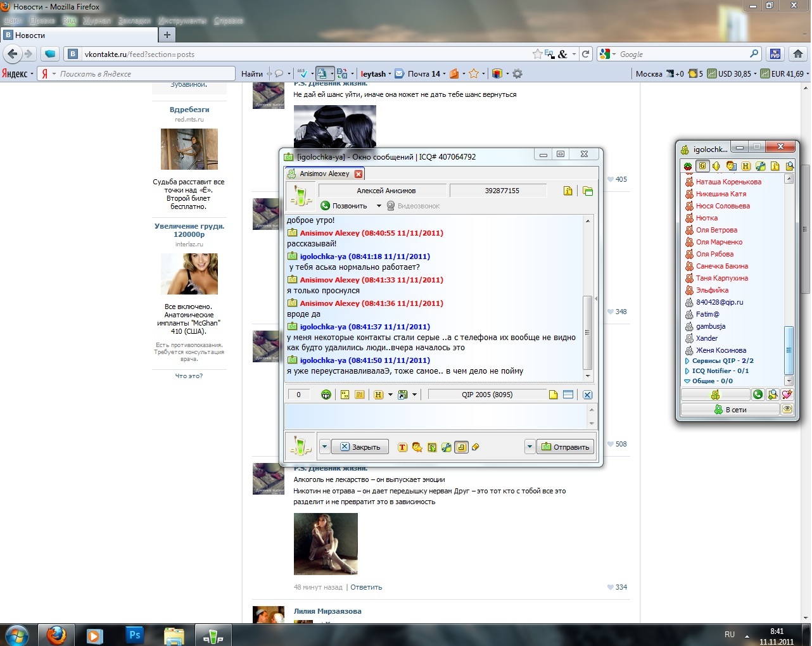
Task: Click the Закрыть button
Action: point(360,447)
